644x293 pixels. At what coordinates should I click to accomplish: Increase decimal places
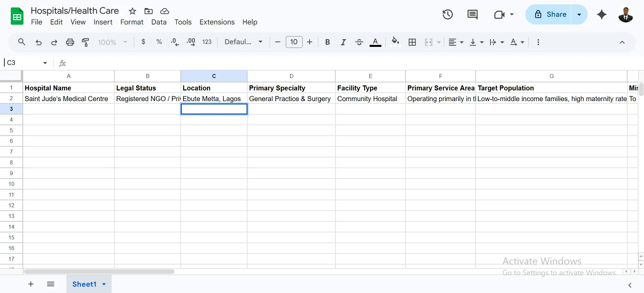(x=191, y=42)
